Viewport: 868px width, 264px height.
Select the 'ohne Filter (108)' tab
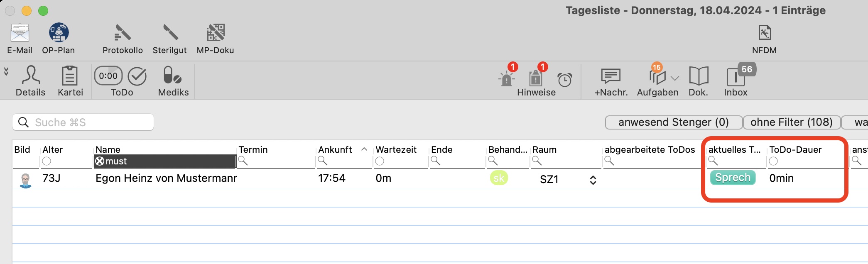pos(791,122)
